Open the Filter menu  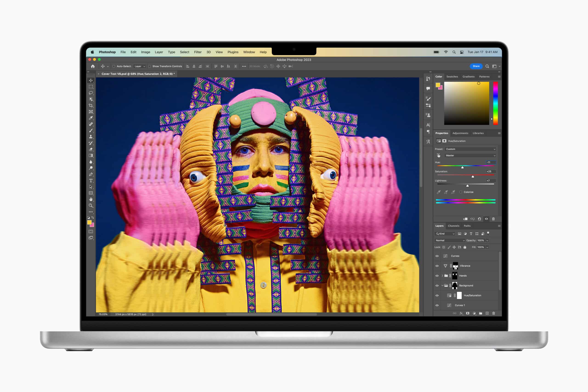point(197,52)
